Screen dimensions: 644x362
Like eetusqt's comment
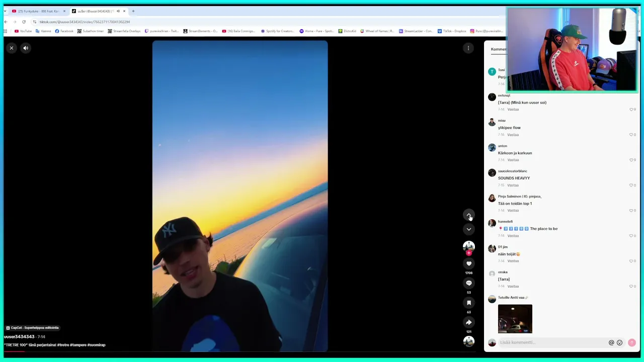(x=632, y=110)
